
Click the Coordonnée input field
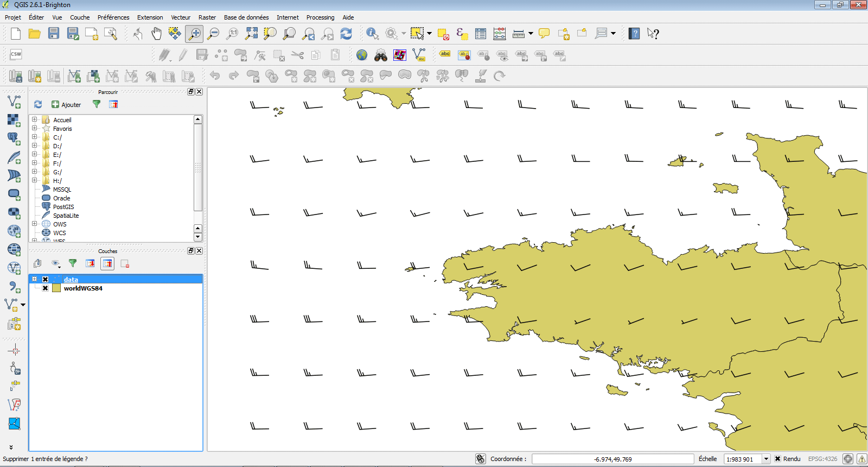[x=612, y=459]
